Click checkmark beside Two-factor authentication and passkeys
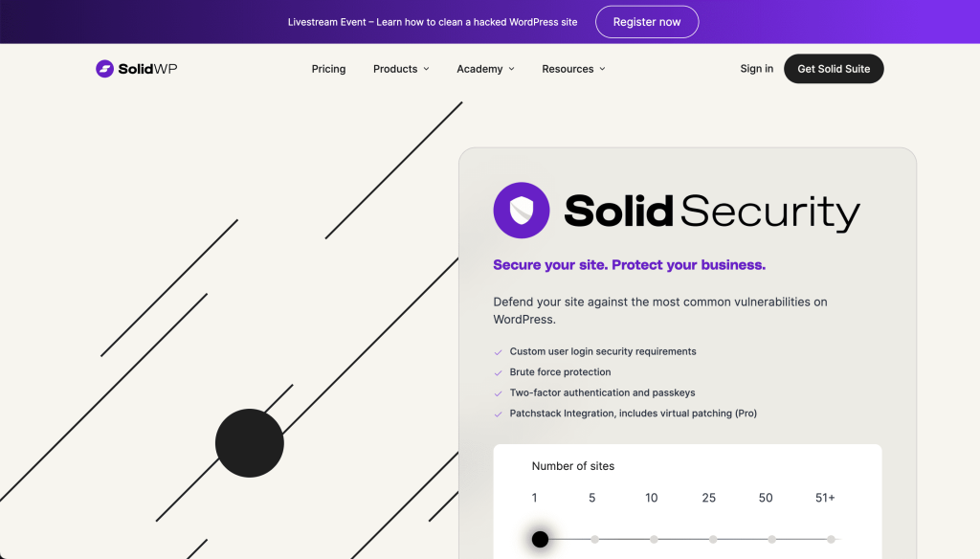Image resolution: width=980 pixels, height=559 pixels. (x=498, y=393)
